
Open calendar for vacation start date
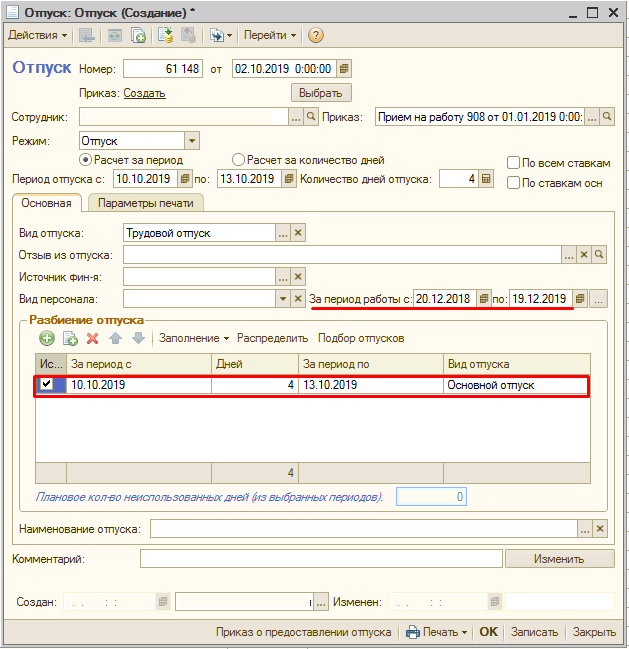183,179
